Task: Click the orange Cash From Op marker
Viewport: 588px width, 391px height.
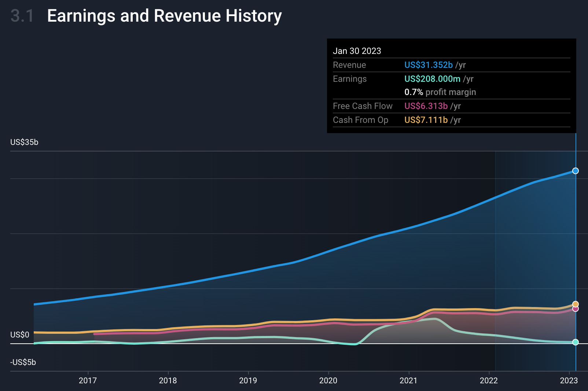Action: [576, 304]
